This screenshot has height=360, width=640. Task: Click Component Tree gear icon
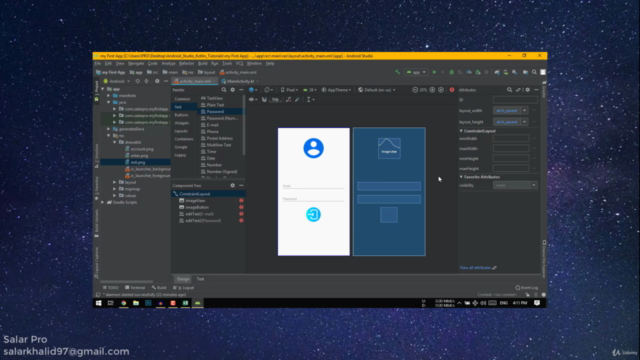tap(233, 185)
